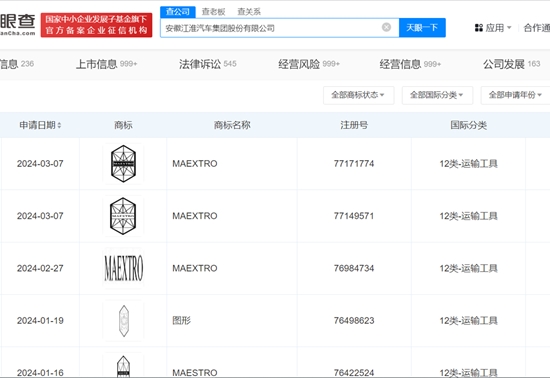Image resolution: width=550 pixels, height=378 pixels.
Task: Click the 注册号 column header
Action: [354, 125]
